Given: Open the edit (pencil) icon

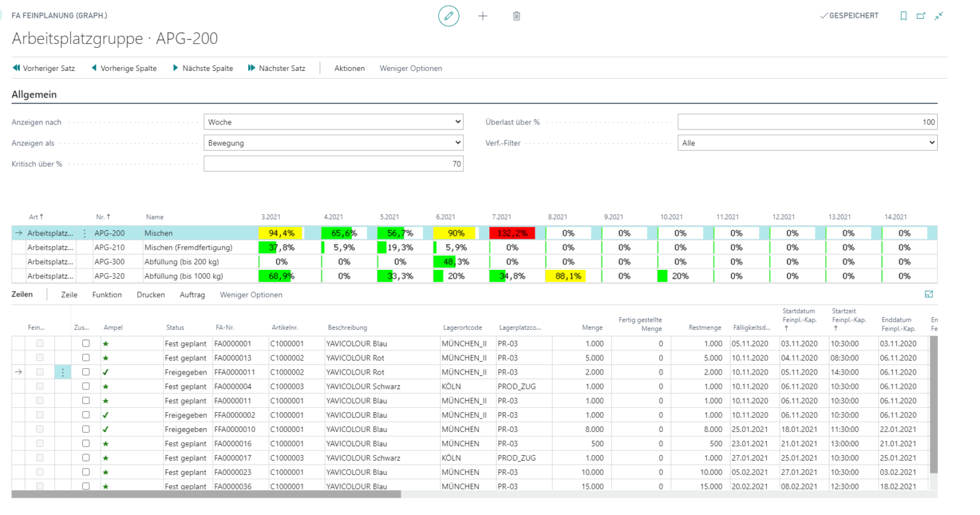Looking at the screenshot, I should (449, 16).
